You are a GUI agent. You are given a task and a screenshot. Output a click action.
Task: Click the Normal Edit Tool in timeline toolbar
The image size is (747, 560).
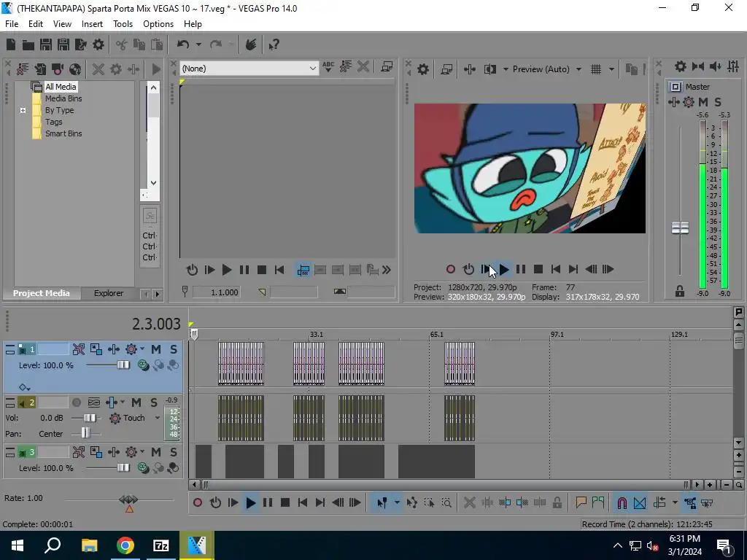pos(382,502)
